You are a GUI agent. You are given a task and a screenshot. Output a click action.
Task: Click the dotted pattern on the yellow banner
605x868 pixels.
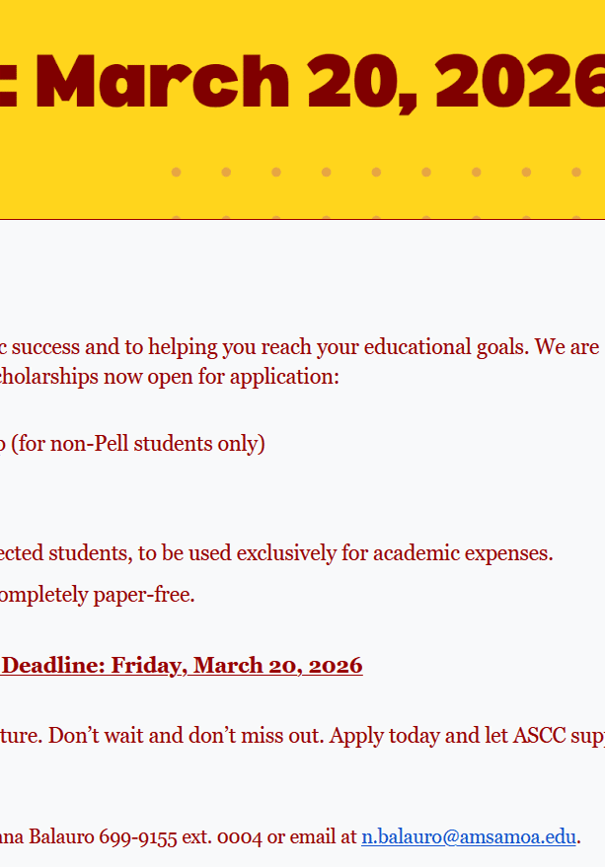(x=375, y=174)
